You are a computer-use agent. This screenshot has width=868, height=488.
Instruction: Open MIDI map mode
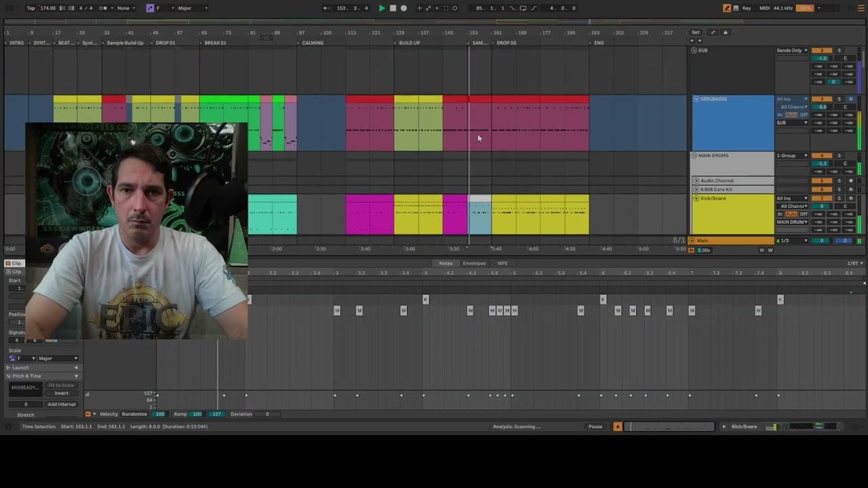pyautogui.click(x=765, y=8)
